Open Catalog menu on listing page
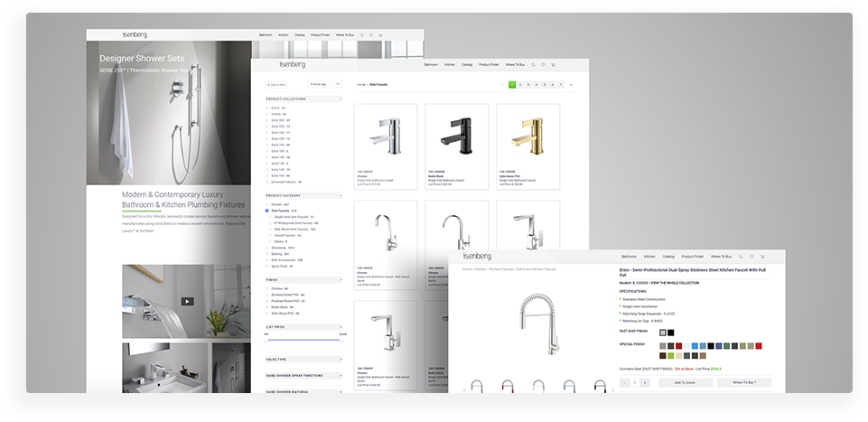The image size is (868, 422). [467, 65]
